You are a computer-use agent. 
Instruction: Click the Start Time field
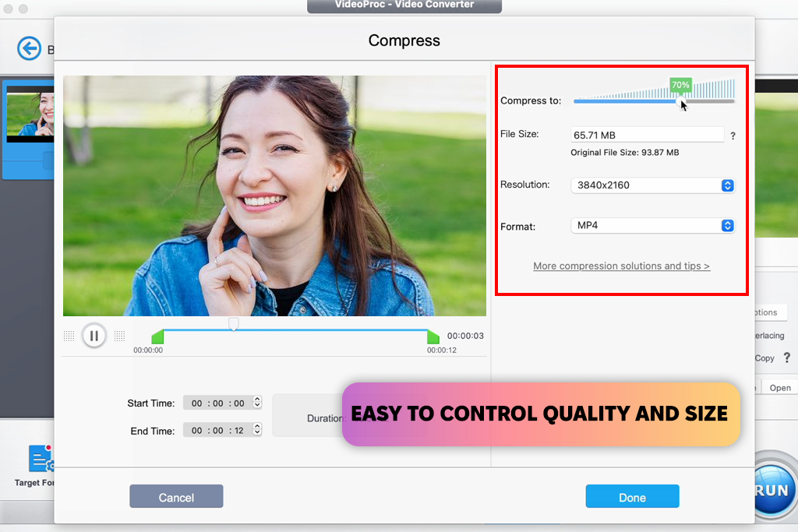pos(218,403)
